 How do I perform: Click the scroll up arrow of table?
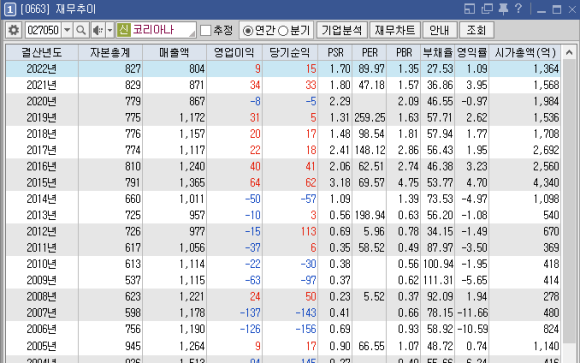tap(569, 53)
